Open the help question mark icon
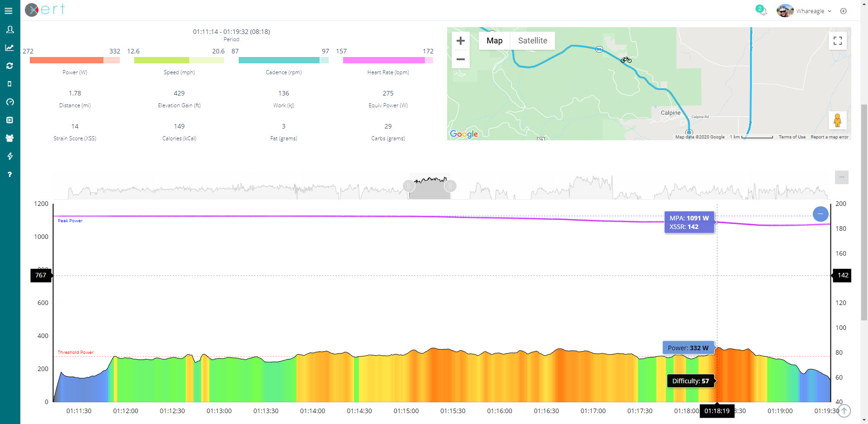Viewport: 868px width, 424px height. click(9, 174)
